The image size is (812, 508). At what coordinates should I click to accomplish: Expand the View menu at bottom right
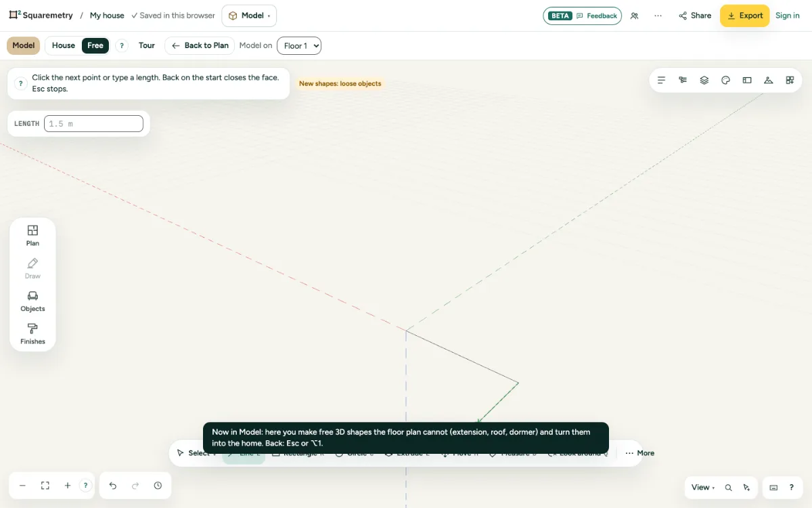703,488
